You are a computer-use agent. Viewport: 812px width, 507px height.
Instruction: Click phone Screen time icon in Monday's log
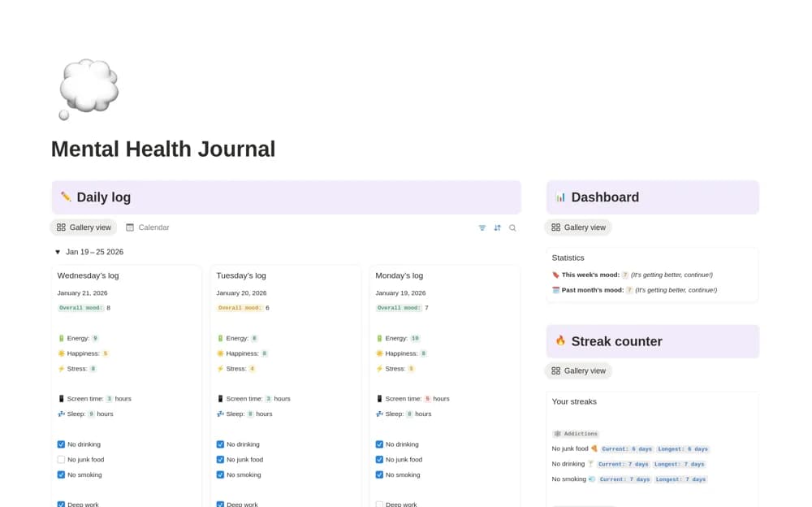379,399
